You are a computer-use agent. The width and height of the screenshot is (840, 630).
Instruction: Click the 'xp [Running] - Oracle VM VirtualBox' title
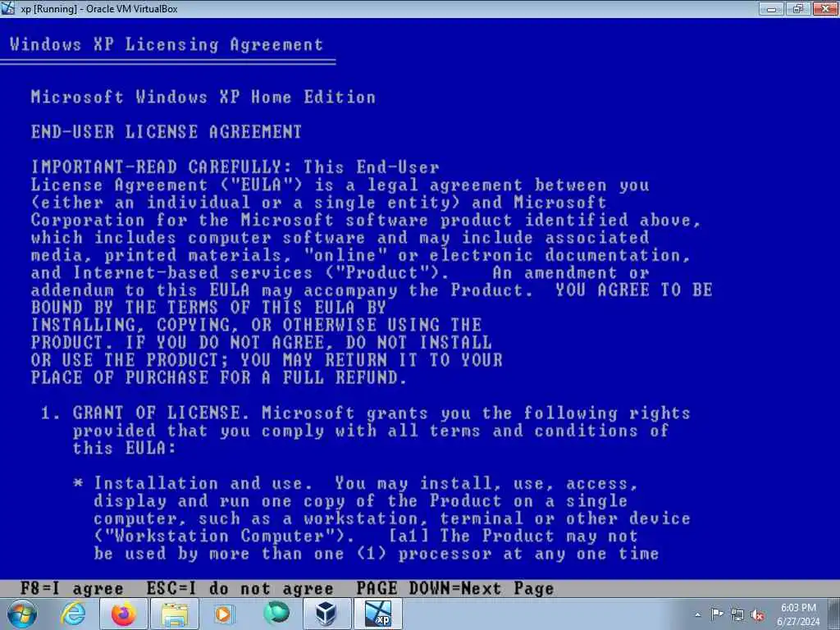pyautogui.click(x=99, y=8)
